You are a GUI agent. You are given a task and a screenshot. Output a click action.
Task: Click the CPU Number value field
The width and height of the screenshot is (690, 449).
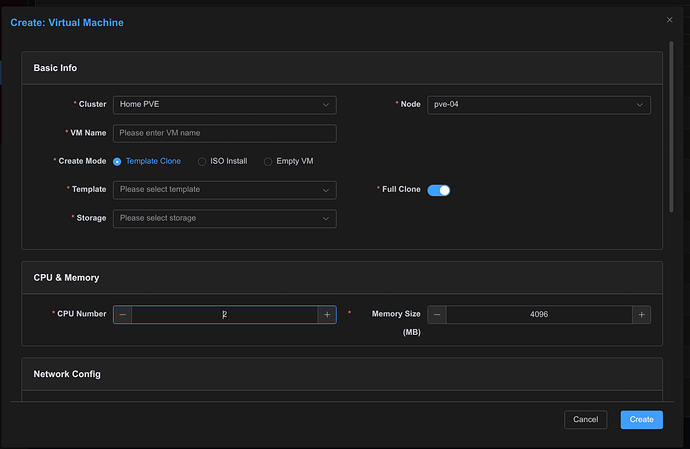click(x=224, y=314)
